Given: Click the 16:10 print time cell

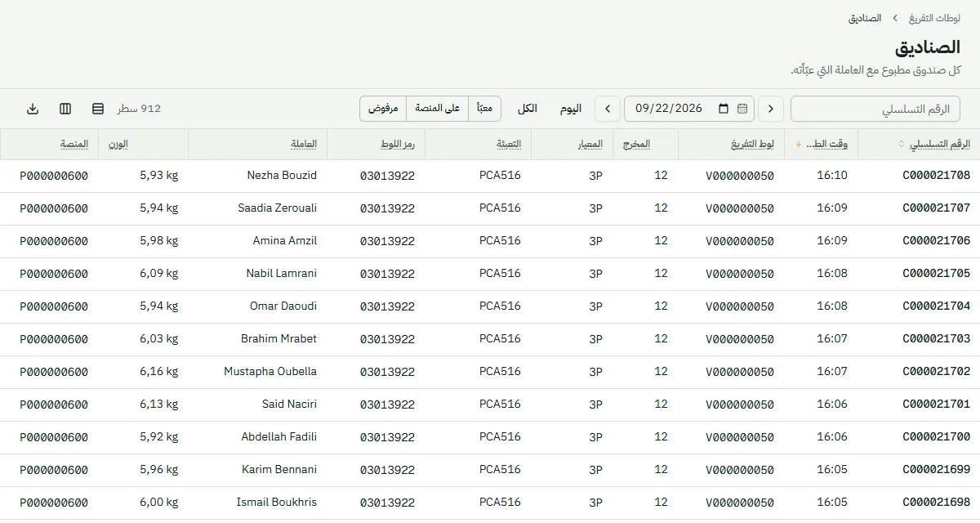Looking at the screenshot, I should [832, 176].
